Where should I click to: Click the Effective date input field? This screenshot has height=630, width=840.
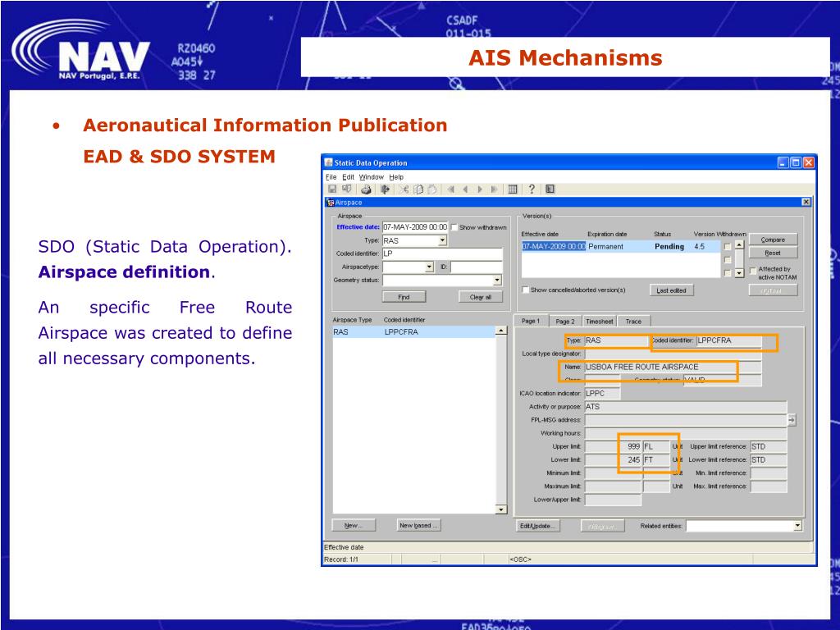point(415,227)
